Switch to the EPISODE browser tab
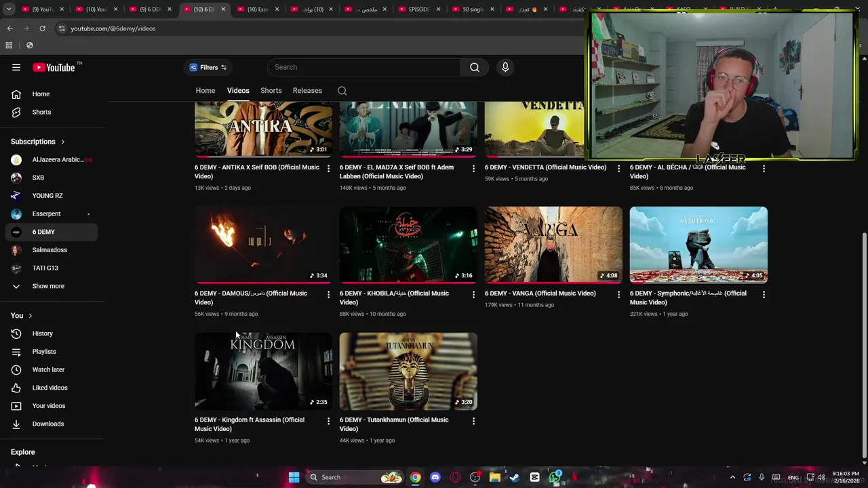 click(x=419, y=9)
